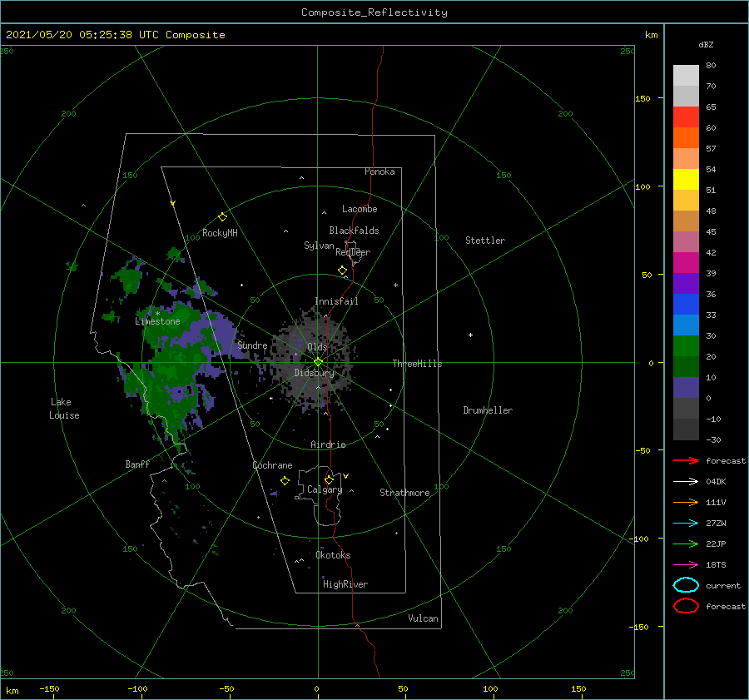Click the Sylvan label
Image resolution: width=749 pixels, height=700 pixels.
pyautogui.click(x=319, y=246)
